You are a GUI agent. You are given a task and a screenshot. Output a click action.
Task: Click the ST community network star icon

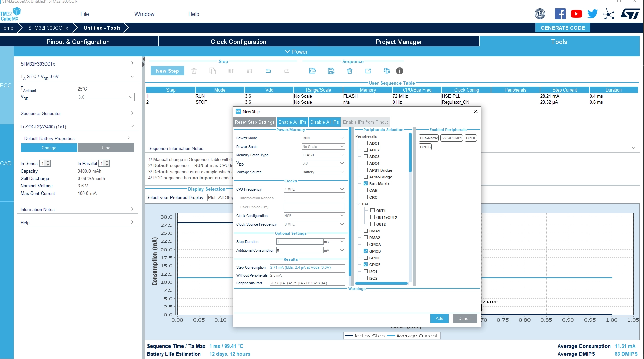click(x=609, y=14)
